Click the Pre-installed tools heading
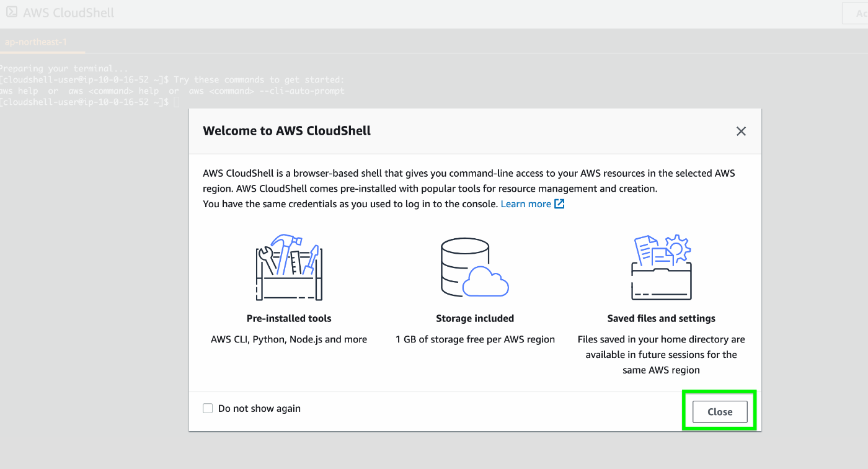The width and height of the screenshot is (868, 469). [x=289, y=318]
